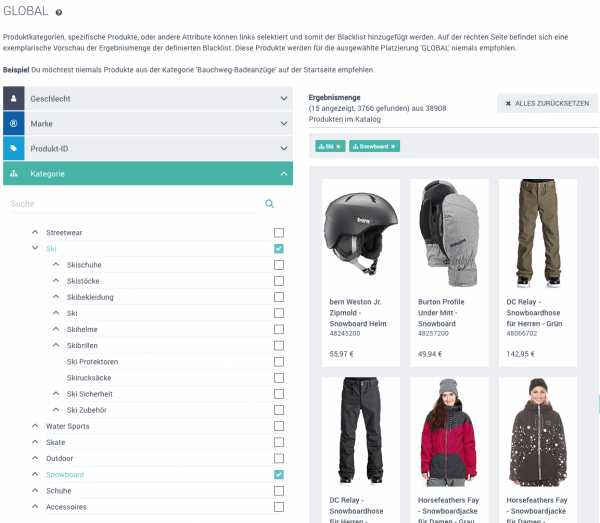Expand the Skistöcke subcategory arrow
This screenshot has height=523, width=600.
point(56,280)
